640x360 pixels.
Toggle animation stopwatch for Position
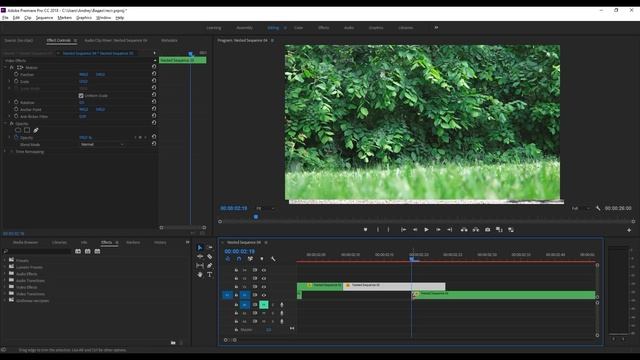pos(16,75)
